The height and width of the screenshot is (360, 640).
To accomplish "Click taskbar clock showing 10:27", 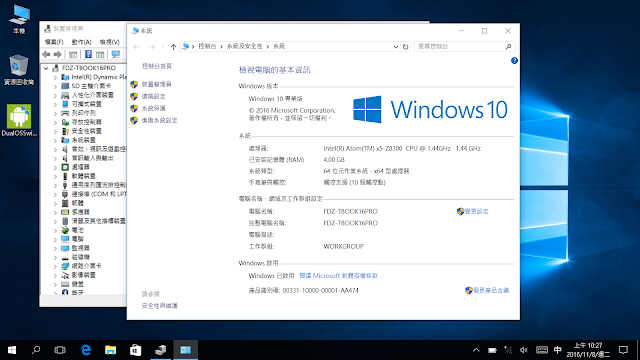I will [x=588, y=350].
